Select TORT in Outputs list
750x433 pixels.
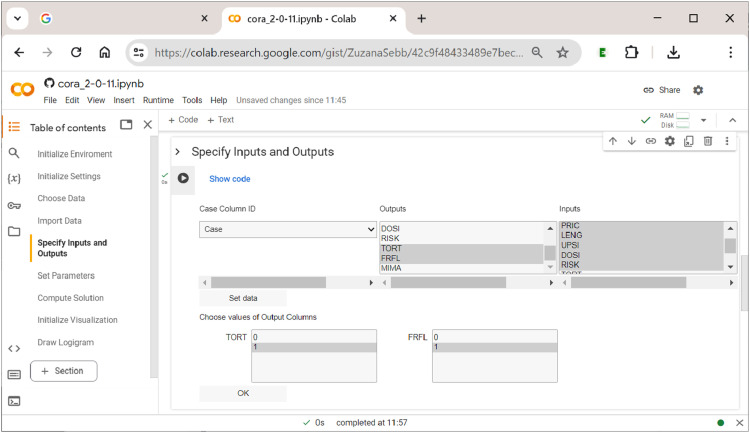point(462,248)
